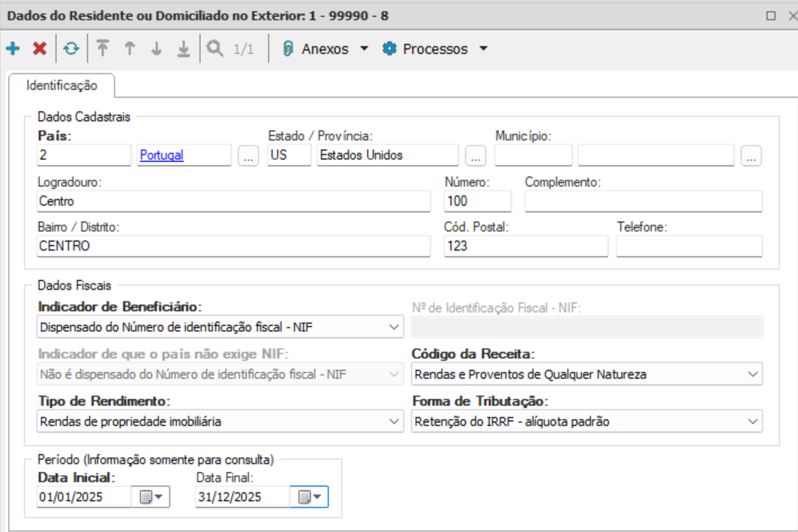Select the Identificação tab

pyautogui.click(x=61, y=85)
